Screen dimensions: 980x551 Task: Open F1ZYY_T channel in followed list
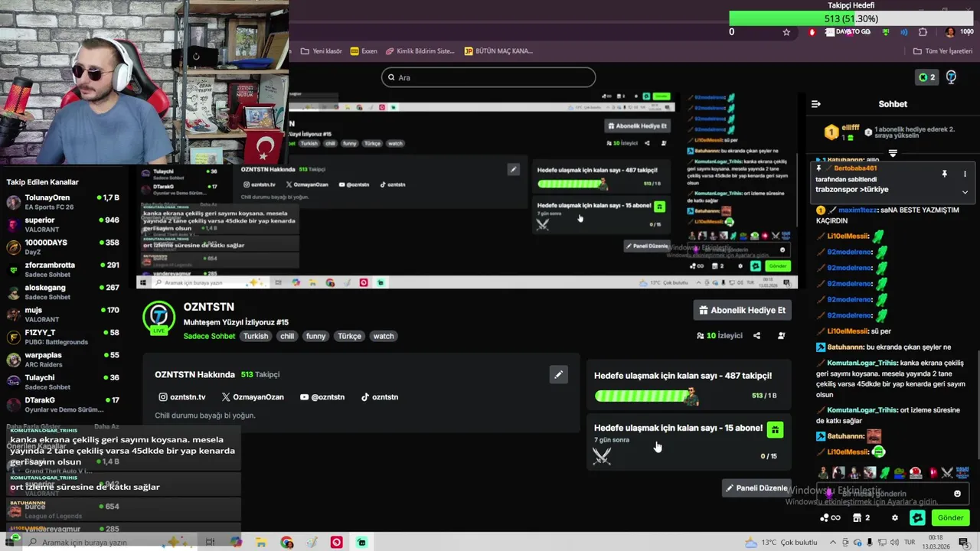click(63, 337)
